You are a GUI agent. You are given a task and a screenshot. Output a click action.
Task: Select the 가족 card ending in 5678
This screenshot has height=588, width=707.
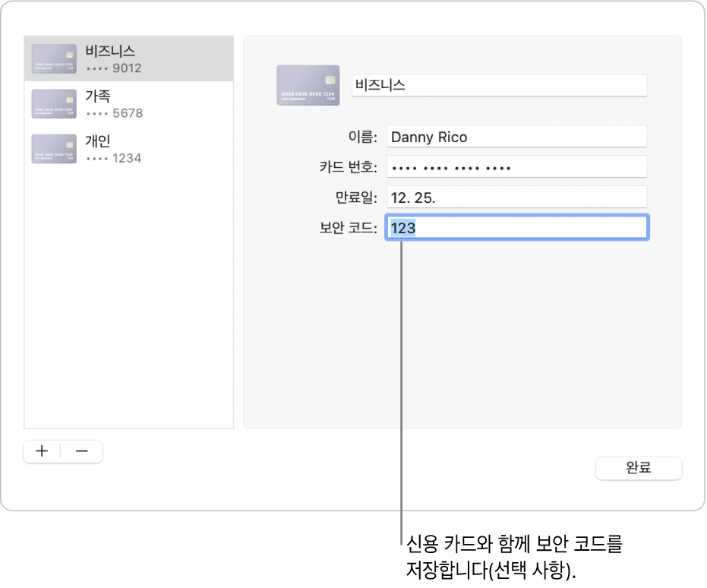[x=129, y=104]
